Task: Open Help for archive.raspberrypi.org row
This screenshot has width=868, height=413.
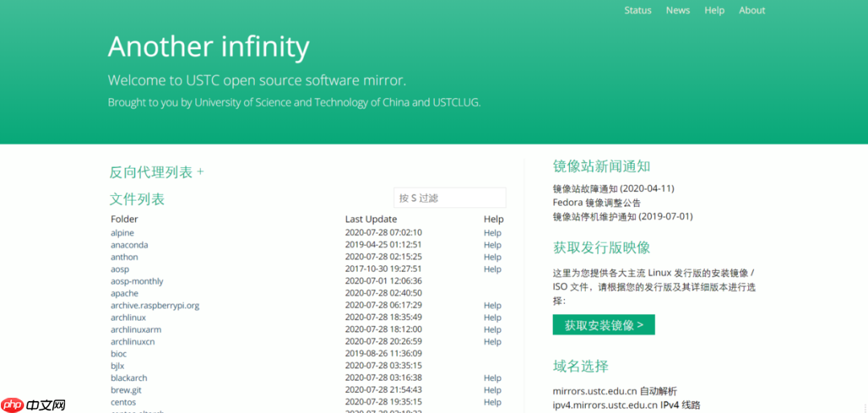Action: pyautogui.click(x=492, y=305)
